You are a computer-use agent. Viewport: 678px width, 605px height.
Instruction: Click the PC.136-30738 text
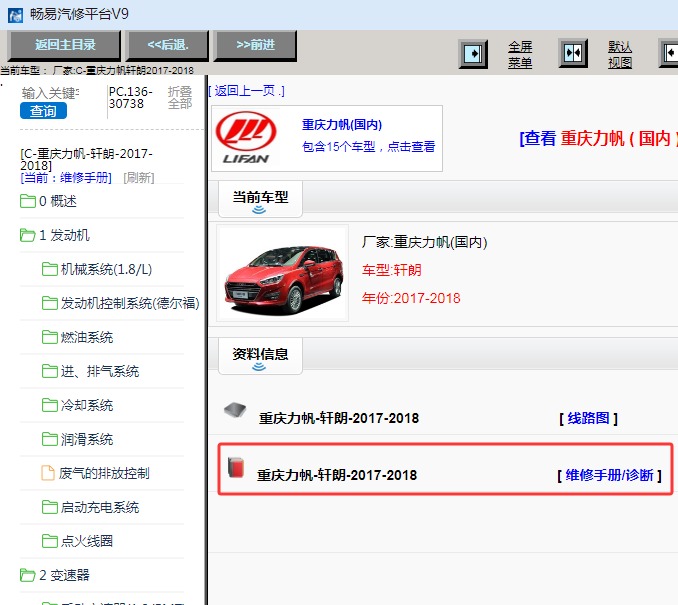point(131,97)
